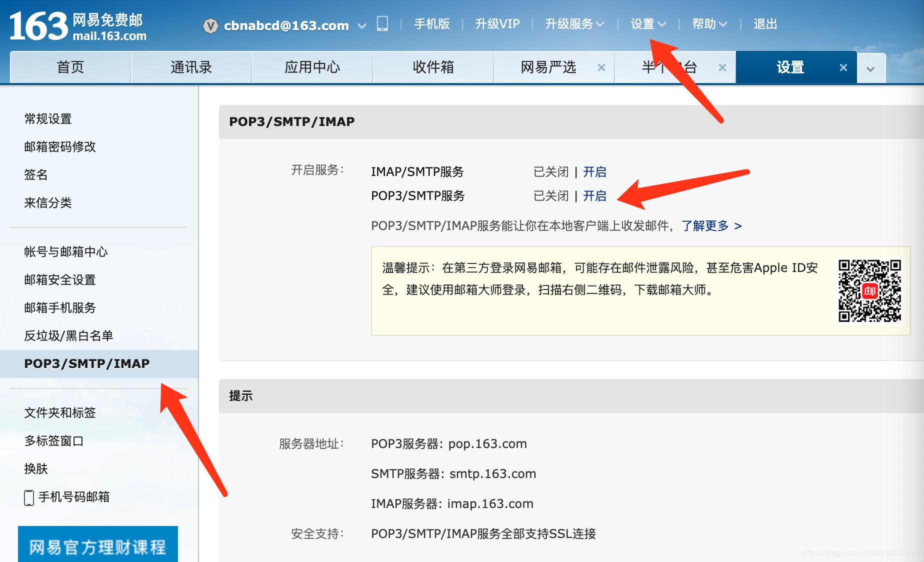This screenshot has width=924, height=562.
Task: Select the active 设置 tab
Action: point(790,67)
